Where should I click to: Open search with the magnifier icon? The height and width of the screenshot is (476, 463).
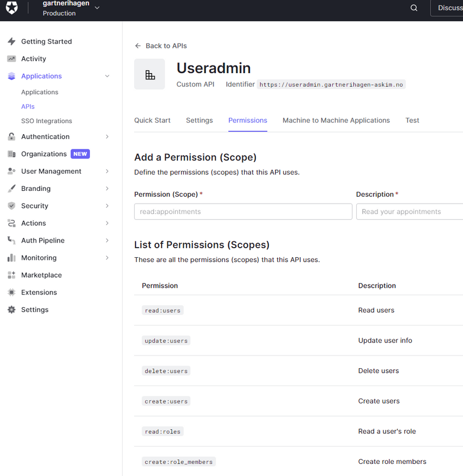click(414, 8)
